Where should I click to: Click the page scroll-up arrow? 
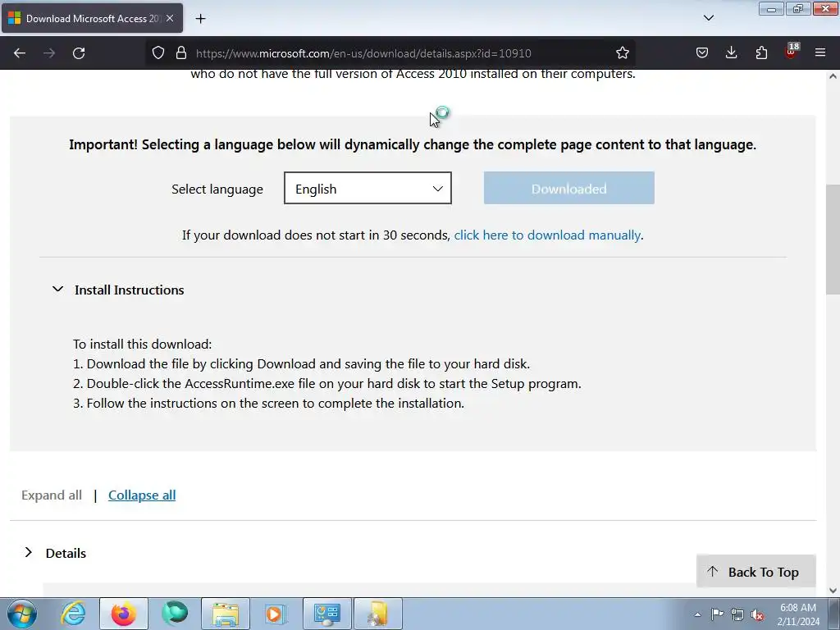(833, 76)
